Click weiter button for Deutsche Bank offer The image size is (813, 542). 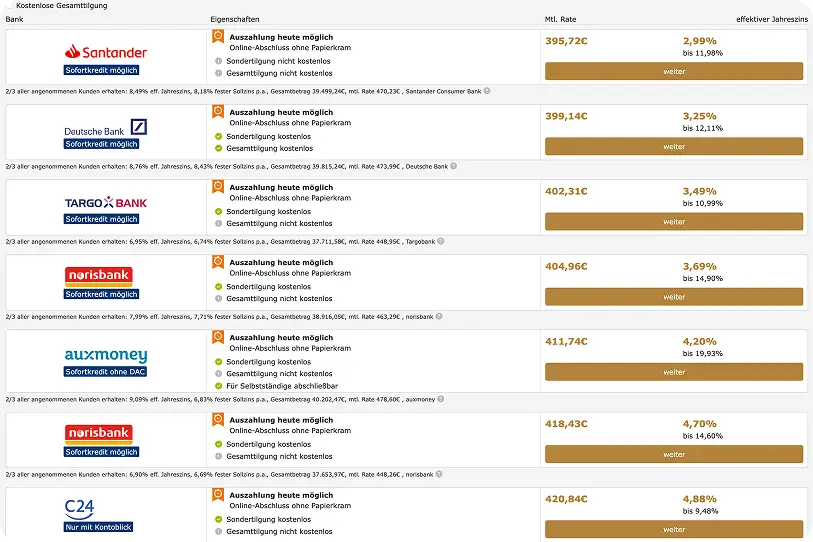coord(674,146)
